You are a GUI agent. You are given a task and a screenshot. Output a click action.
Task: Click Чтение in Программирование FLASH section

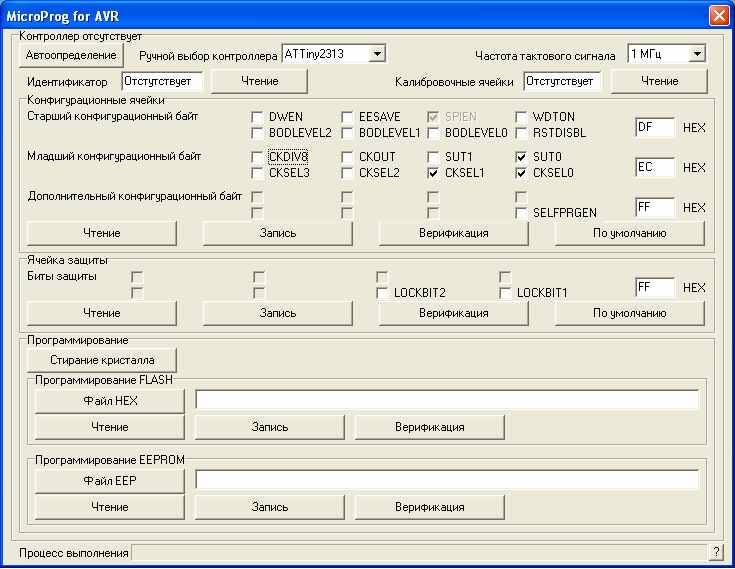(x=110, y=427)
